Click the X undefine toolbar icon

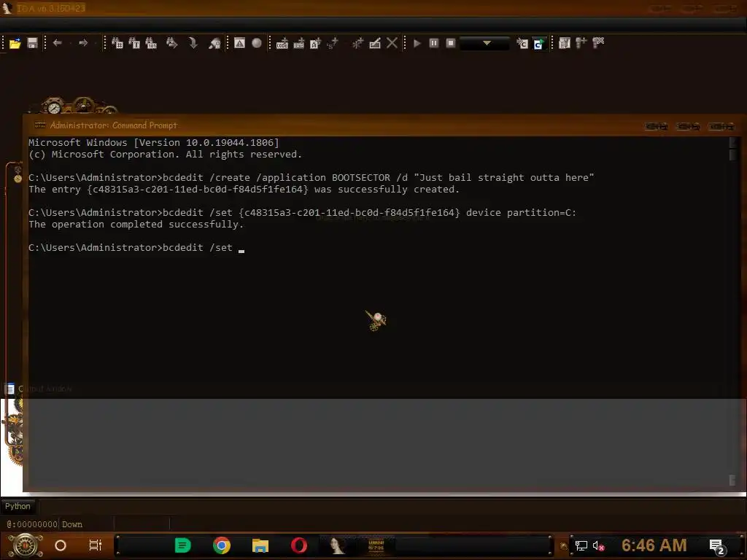click(392, 43)
